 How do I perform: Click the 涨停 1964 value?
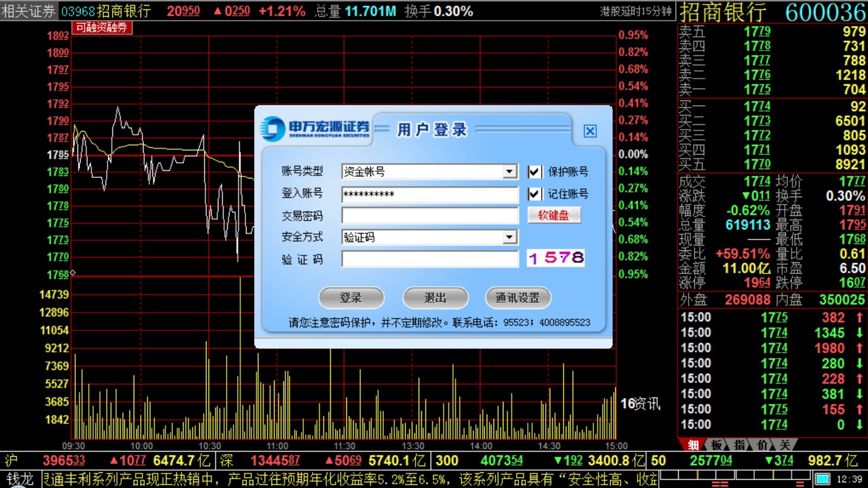(757, 283)
